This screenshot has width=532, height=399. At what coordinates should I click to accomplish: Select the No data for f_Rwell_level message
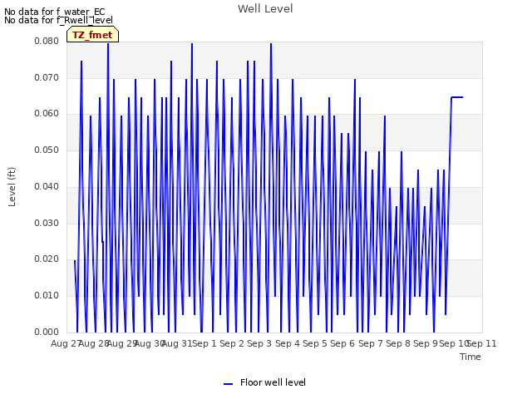pyautogui.click(x=58, y=20)
